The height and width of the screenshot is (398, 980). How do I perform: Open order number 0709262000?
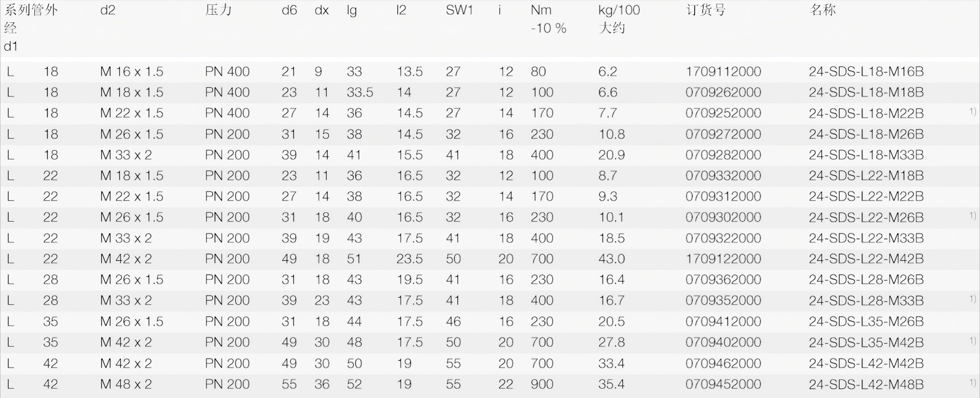(x=723, y=93)
